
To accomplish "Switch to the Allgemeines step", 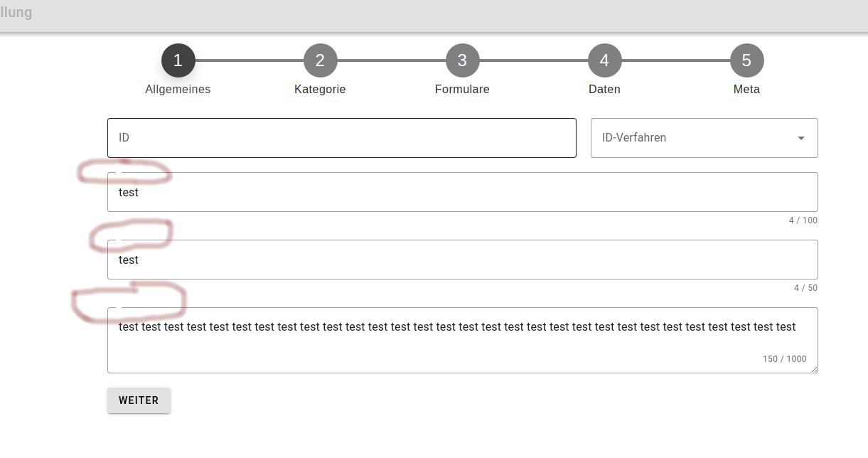I will click(178, 89).
